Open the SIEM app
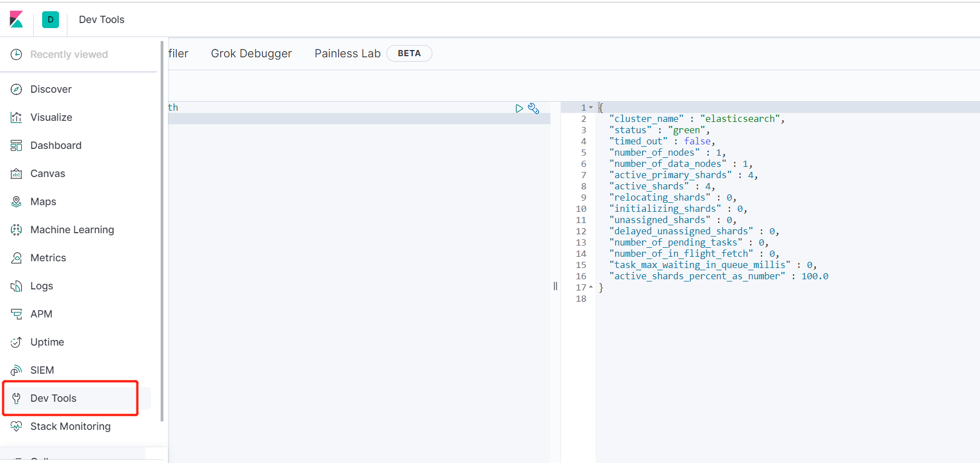The width and height of the screenshot is (980, 463). click(42, 370)
